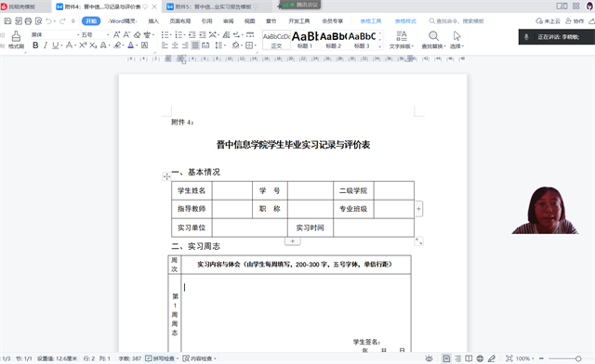Switch to the 表格工具 tab

371,21
